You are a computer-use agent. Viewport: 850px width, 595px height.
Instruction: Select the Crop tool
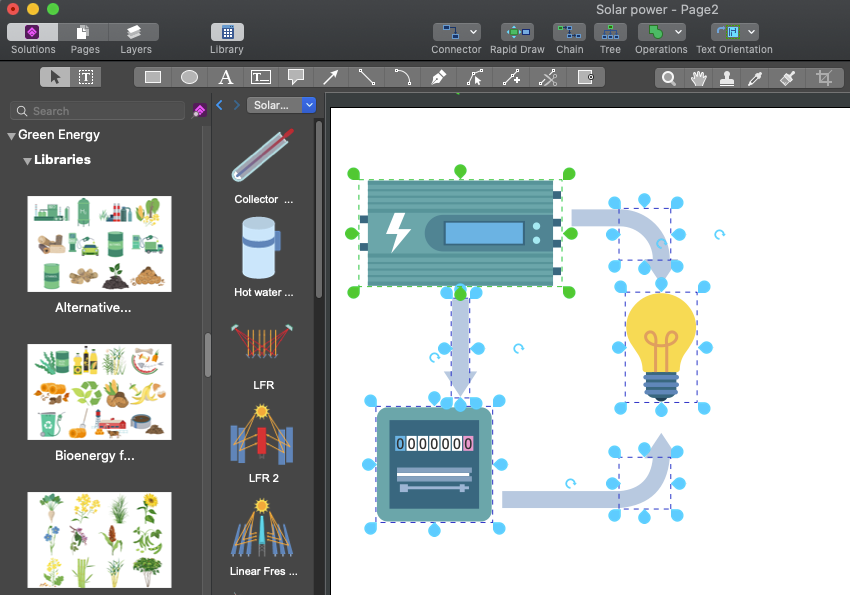click(823, 77)
